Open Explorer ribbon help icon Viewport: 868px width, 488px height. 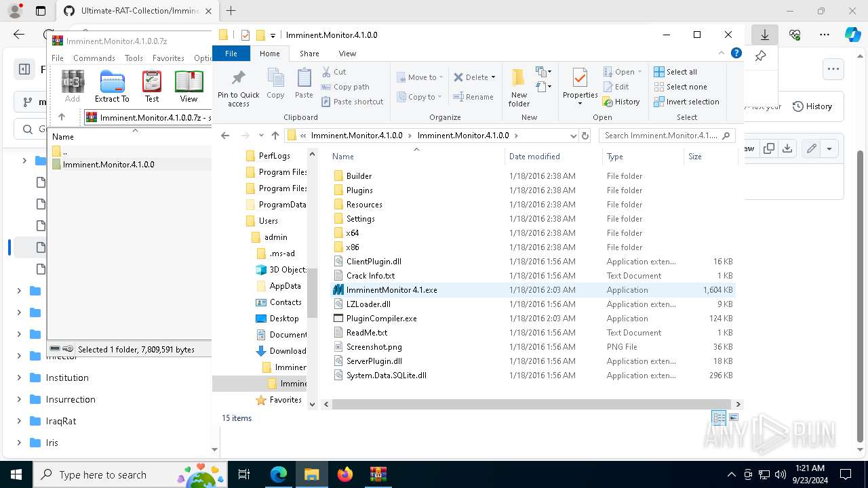[x=736, y=53]
